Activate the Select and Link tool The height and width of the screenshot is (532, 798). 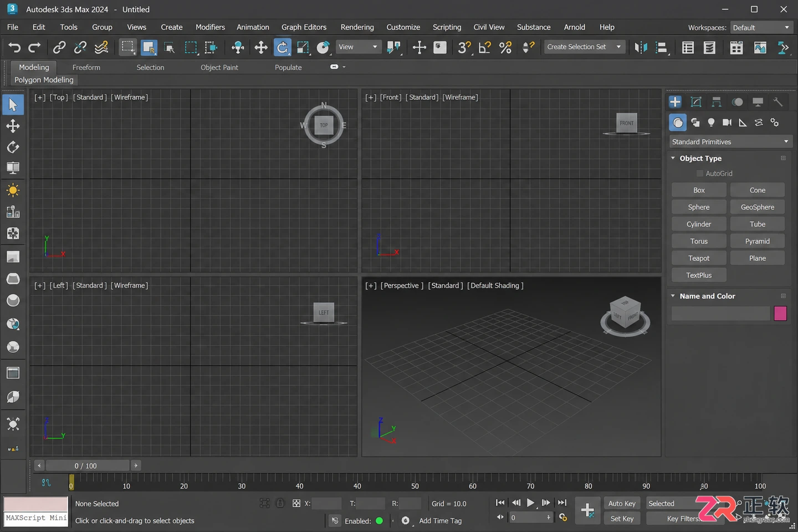[59, 48]
